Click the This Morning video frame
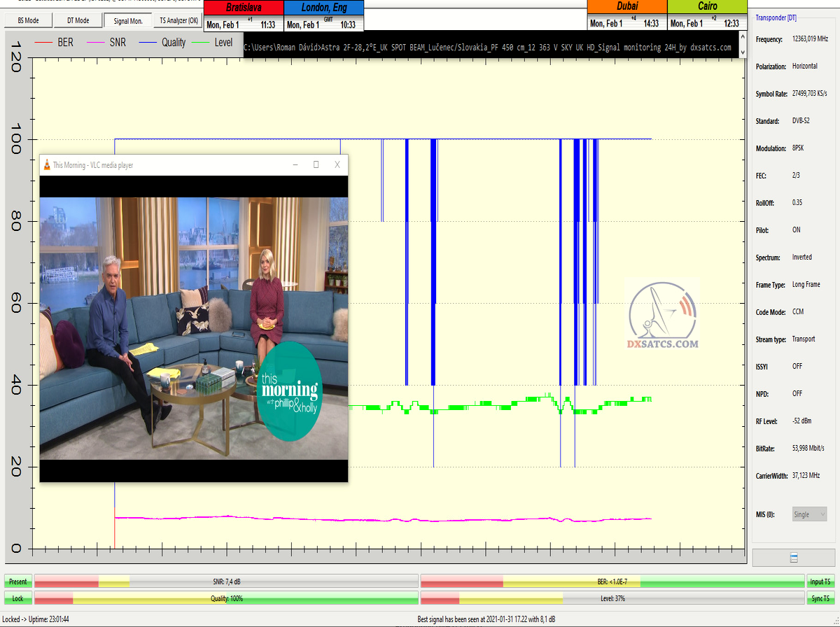 [x=193, y=328]
